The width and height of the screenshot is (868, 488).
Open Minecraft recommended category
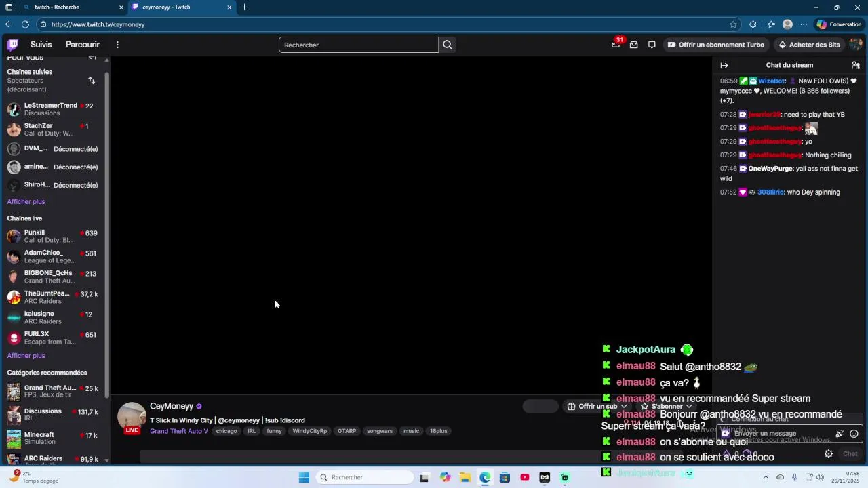click(x=53, y=438)
